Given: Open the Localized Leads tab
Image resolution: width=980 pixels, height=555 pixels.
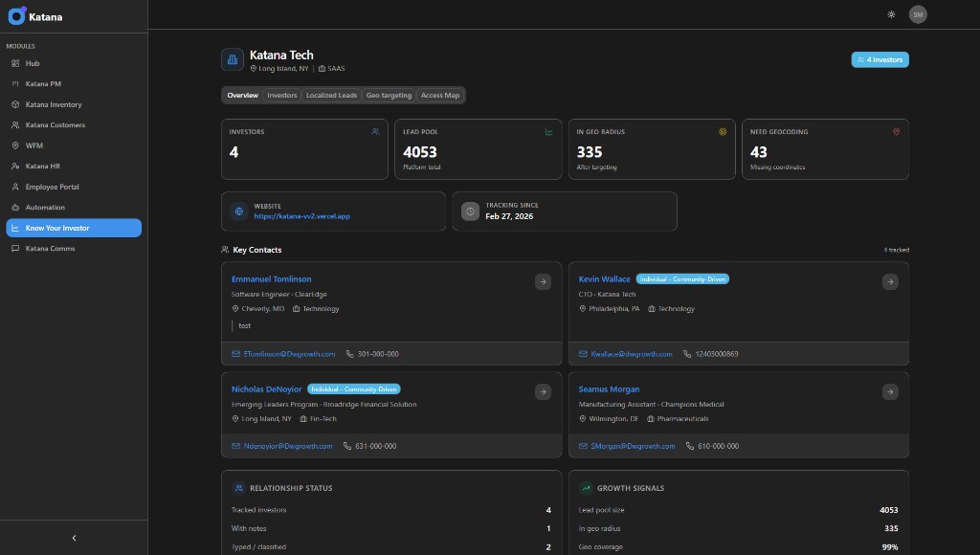Looking at the screenshot, I should click(x=331, y=96).
